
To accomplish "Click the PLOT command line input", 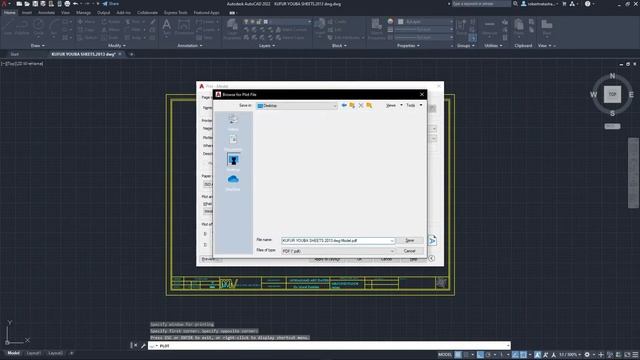I will (x=329, y=346).
